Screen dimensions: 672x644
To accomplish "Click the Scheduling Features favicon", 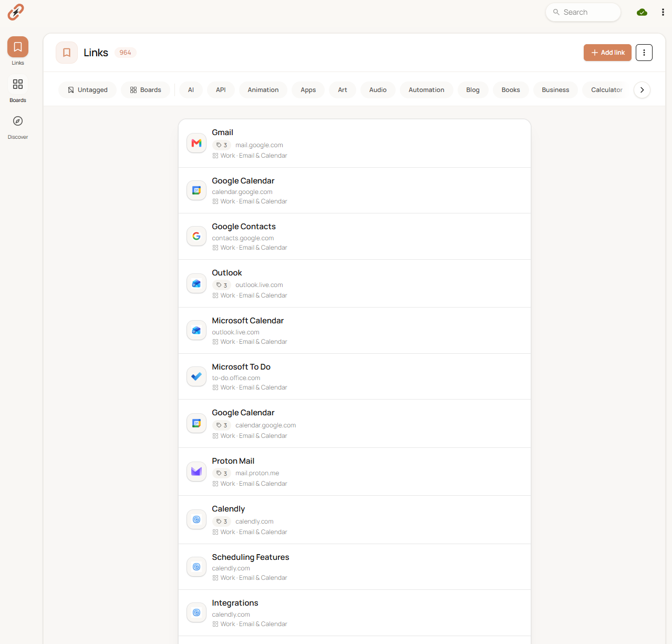I will coord(197,567).
